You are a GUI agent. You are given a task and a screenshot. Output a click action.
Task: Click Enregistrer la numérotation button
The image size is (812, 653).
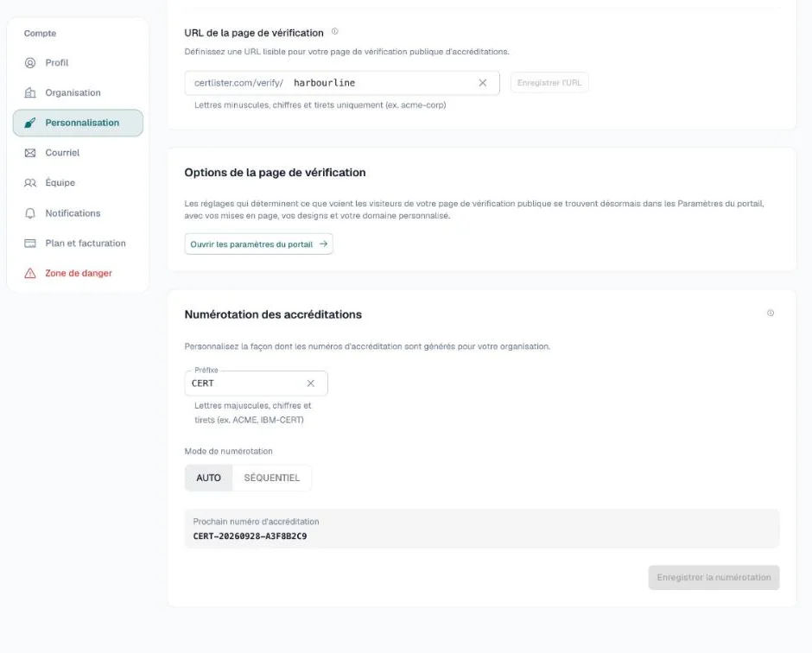pyautogui.click(x=714, y=577)
